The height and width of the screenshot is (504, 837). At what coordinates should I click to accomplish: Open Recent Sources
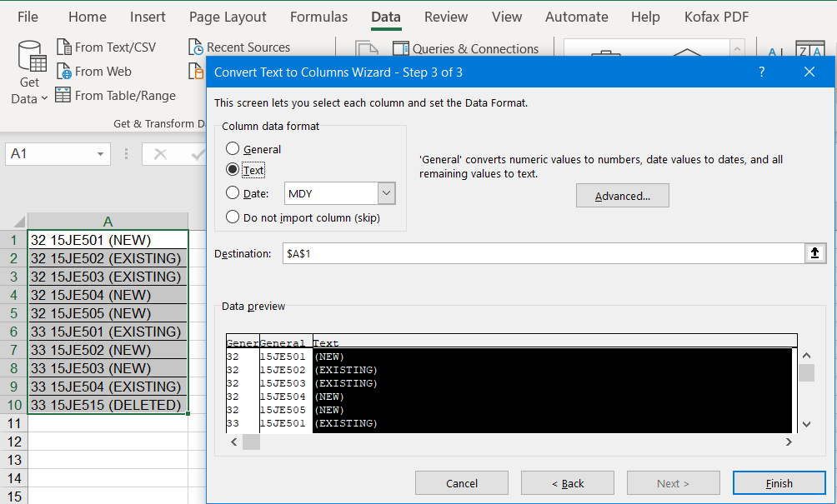click(239, 47)
